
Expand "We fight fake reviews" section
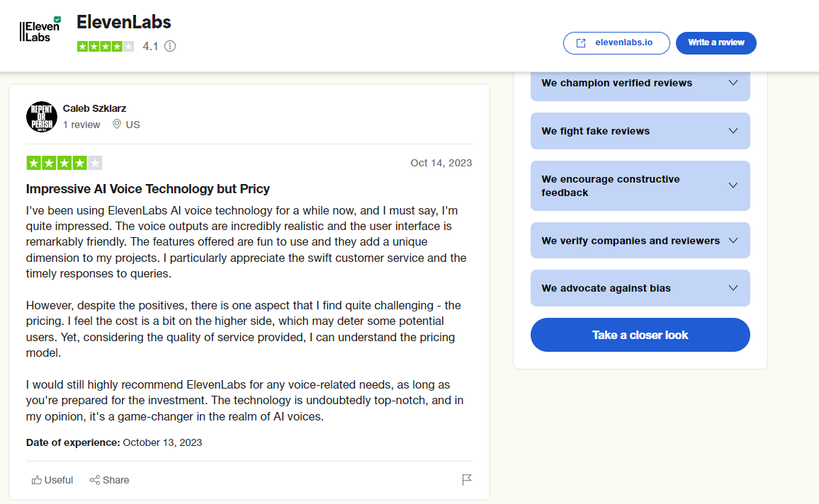pos(733,131)
